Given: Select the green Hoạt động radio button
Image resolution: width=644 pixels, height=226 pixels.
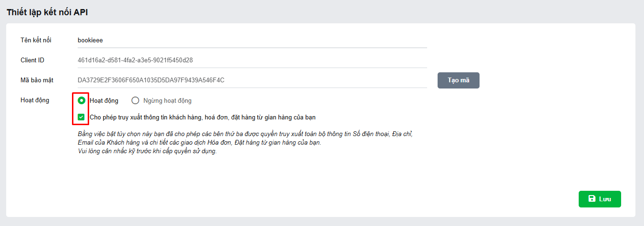Looking at the screenshot, I should click(x=82, y=100).
